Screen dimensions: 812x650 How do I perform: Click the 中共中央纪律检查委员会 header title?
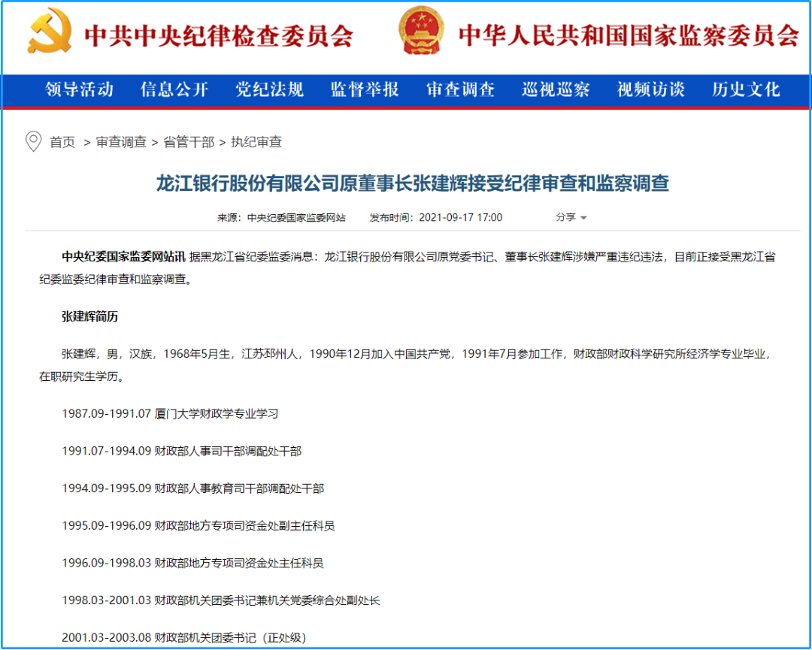tap(219, 36)
